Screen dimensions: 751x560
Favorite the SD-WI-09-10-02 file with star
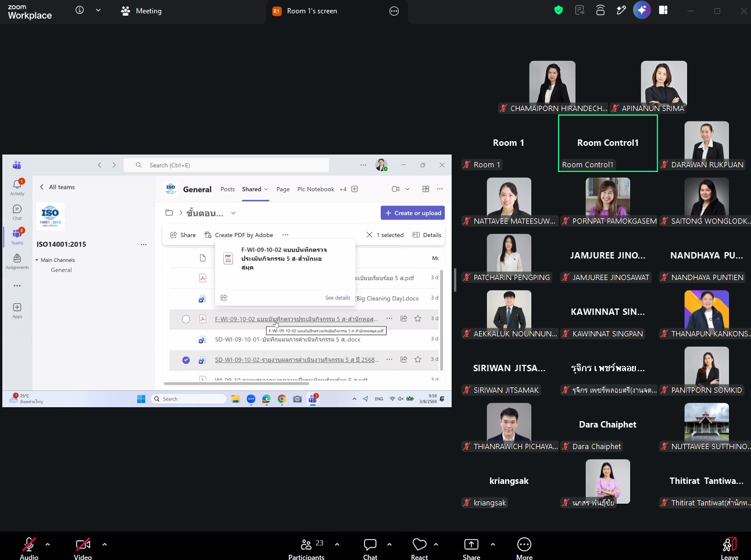pos(418,360)
